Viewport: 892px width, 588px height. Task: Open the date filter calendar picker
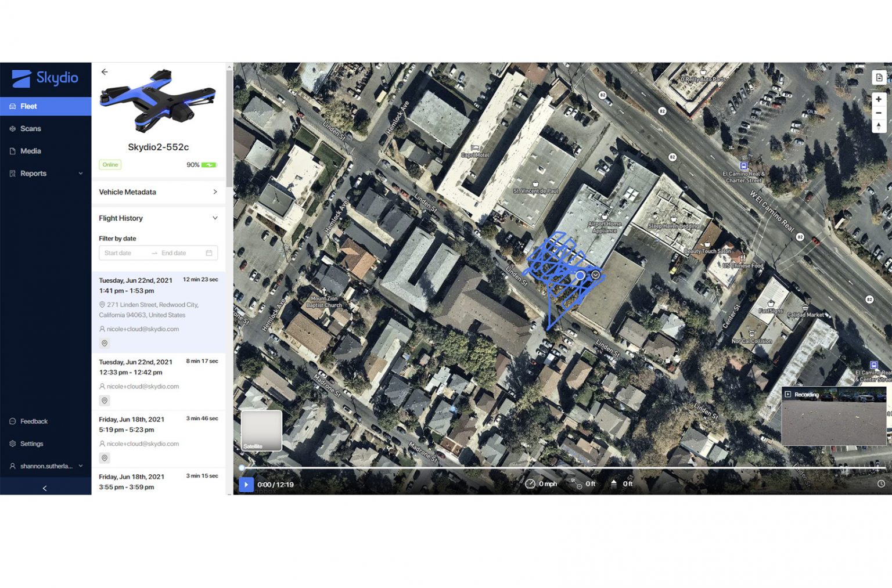click(210, 252)
